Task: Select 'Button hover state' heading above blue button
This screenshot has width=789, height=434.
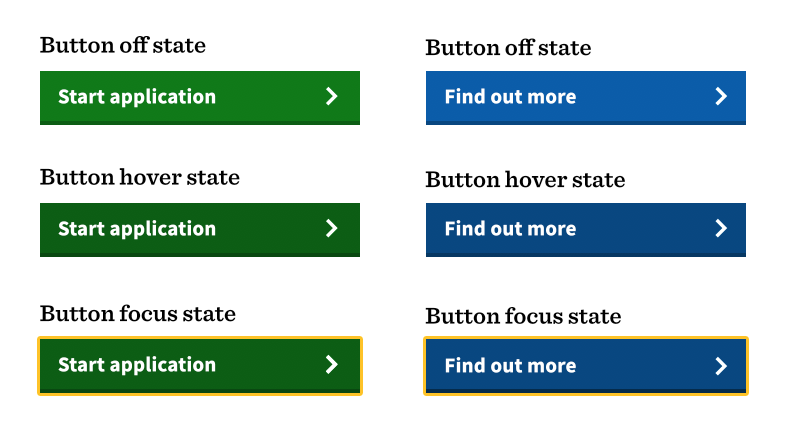Action: [525, 180]
